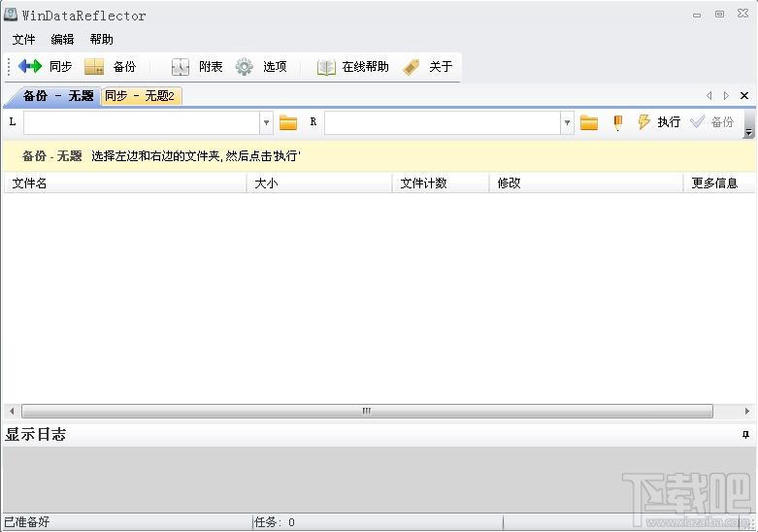Click the 显示日志 panel title

click(35, 434)
